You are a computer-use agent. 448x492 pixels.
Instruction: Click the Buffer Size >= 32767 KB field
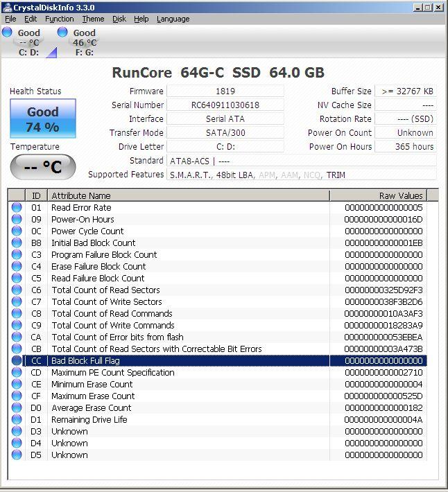(x=406, y=91)
